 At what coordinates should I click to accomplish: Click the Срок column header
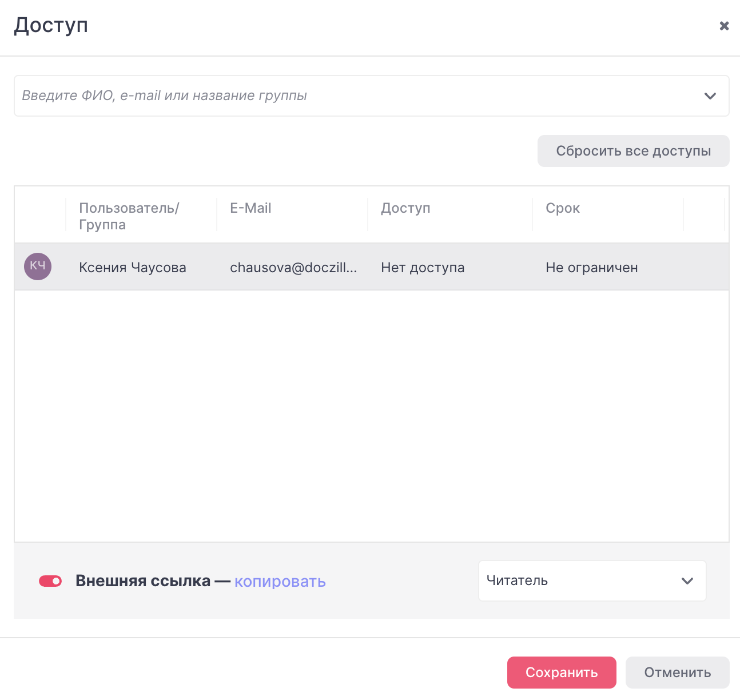point(563,208)
